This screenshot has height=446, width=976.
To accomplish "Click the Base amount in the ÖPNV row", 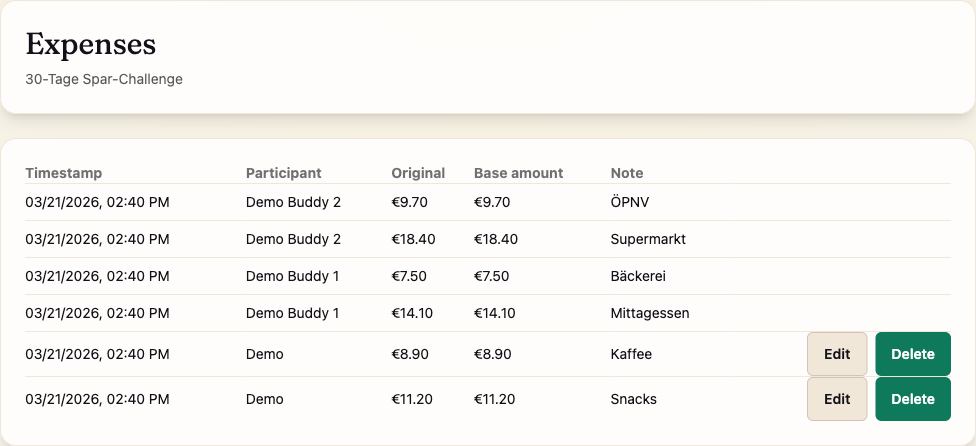I will point(492,202).
